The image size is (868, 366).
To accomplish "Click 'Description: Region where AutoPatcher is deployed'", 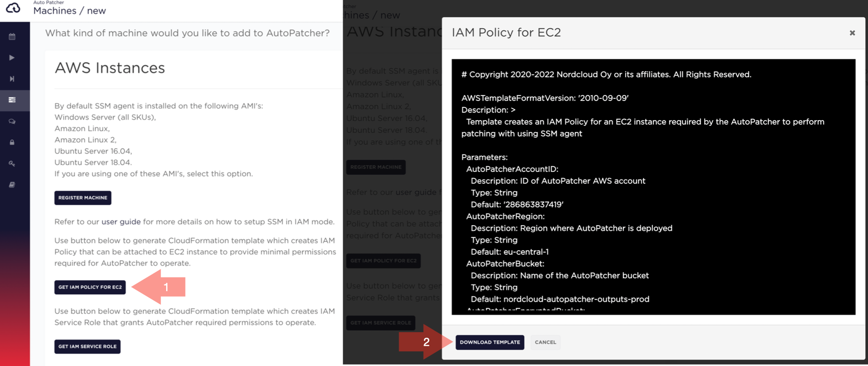I will [571, 228].
